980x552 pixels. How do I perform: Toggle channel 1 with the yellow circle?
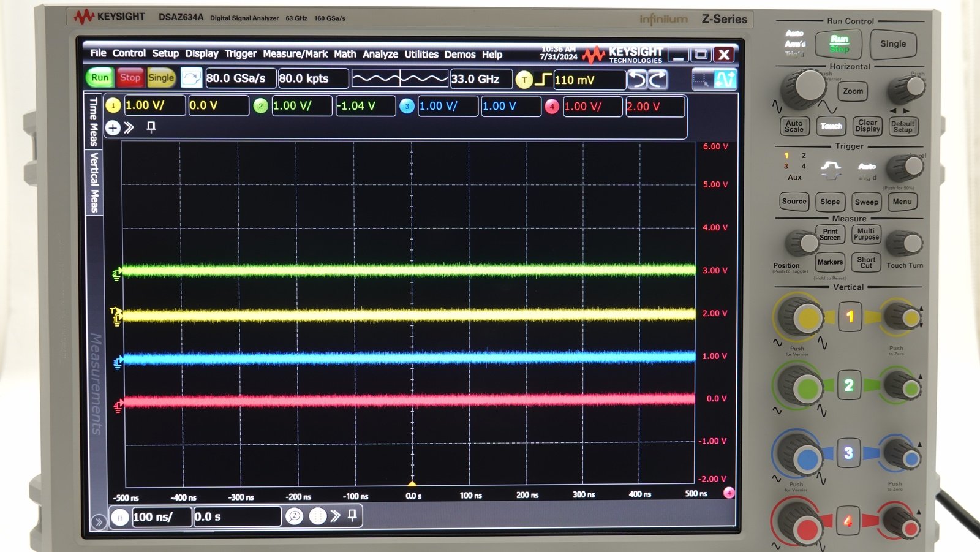tap(113, 106)
